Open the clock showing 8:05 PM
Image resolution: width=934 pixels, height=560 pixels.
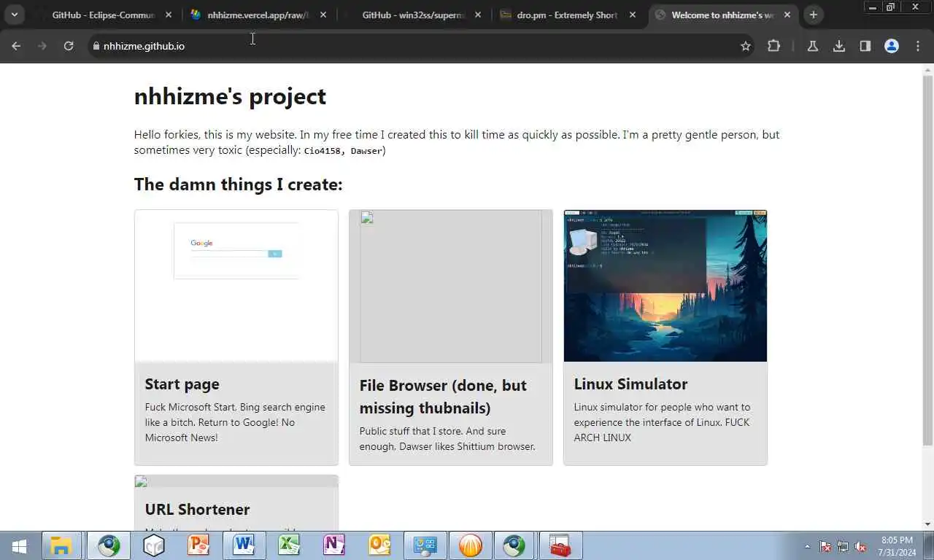897,546
